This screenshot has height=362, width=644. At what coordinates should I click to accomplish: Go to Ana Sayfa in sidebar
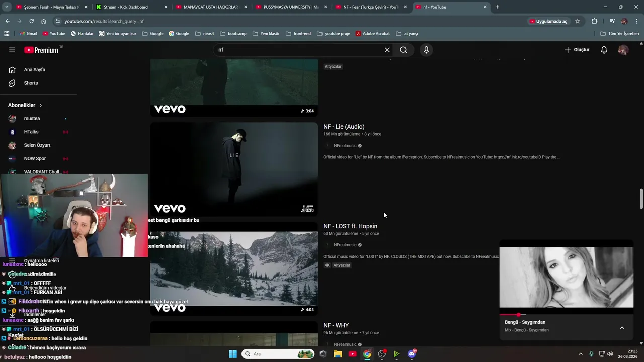click(x=34, y=70)
